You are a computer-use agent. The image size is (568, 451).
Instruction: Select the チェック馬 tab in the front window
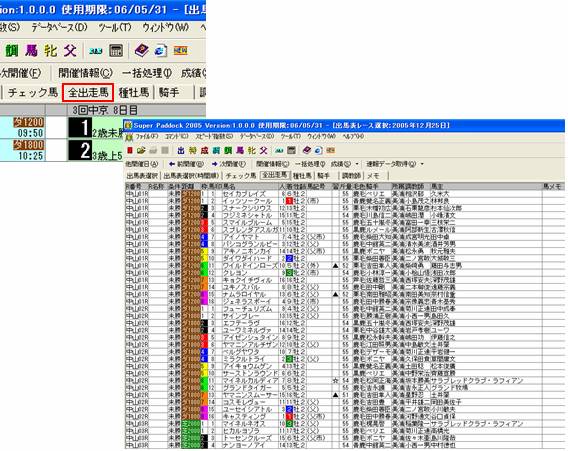coord(241,175)
